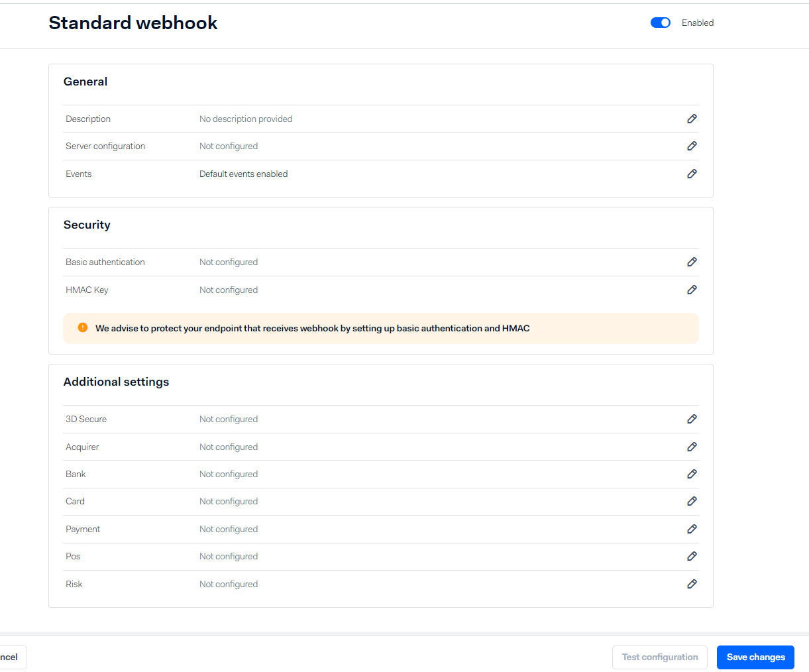
Task: Open Server configuration edit pencil
Action: (692, 146)
